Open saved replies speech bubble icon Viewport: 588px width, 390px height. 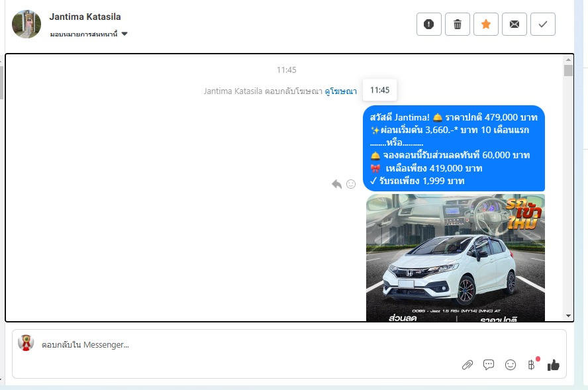tap(489, 364)
